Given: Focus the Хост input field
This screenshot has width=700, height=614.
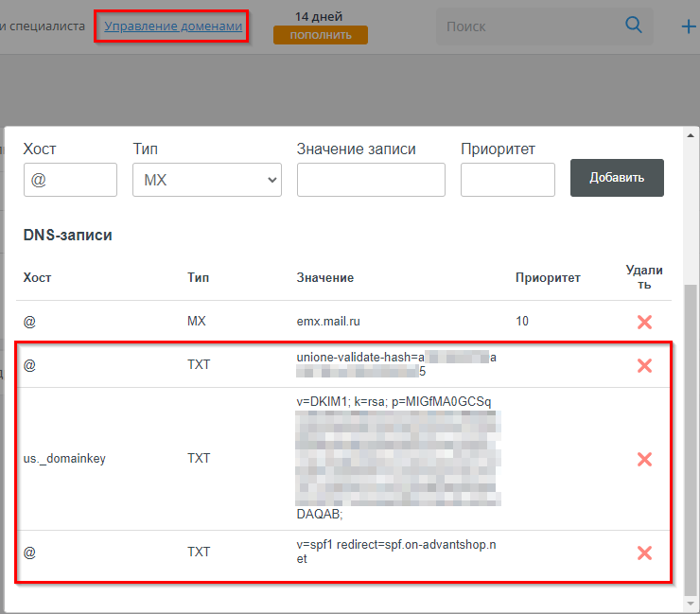Looking at the screenshot, I should [x=70, y=179].
